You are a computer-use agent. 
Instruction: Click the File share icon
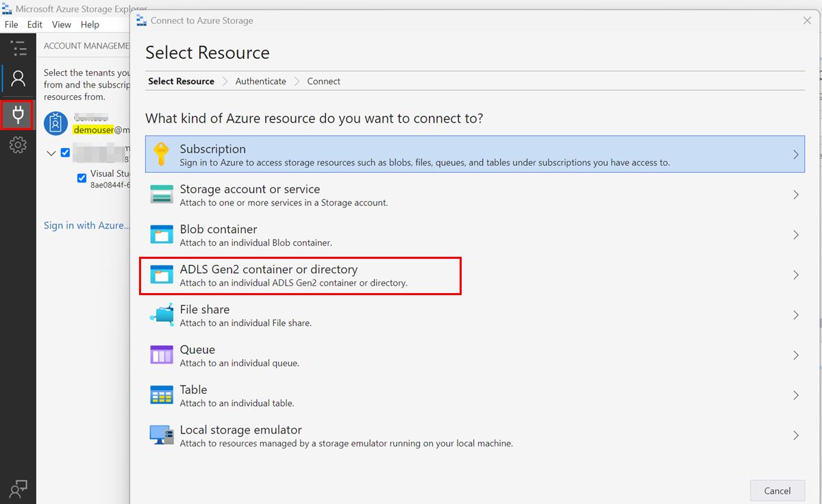point(162,315)
